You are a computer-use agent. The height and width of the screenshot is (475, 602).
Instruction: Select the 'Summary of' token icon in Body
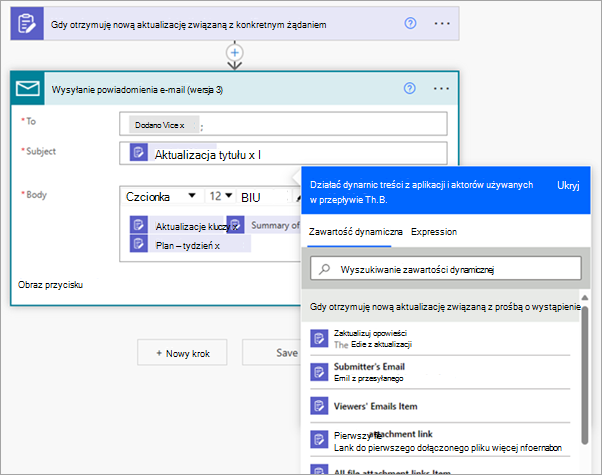click(235, 225)
